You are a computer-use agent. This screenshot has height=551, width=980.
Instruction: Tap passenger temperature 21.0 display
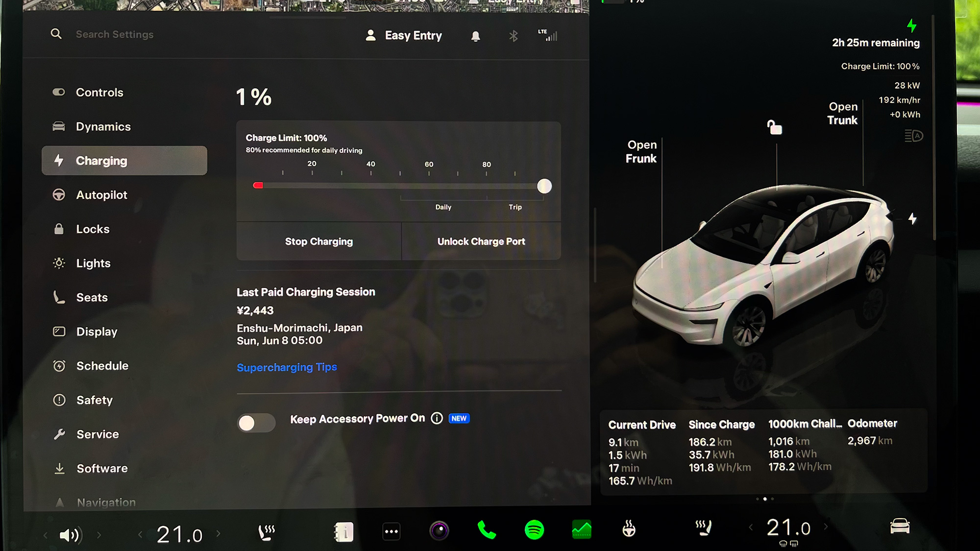pyautogui.click(x=788, y=528)
